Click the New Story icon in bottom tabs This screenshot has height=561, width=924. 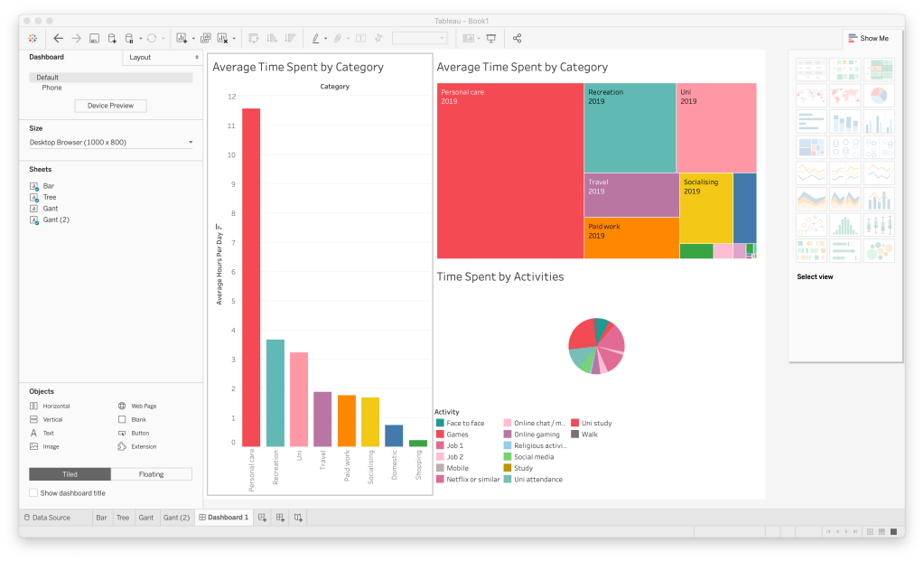coord(298,518)
